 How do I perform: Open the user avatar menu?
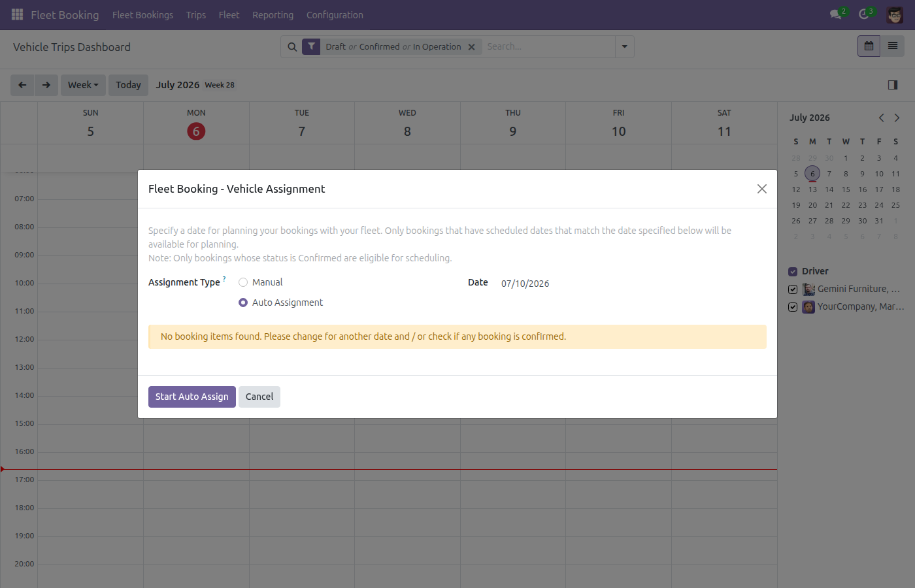[x=895, y=14]
